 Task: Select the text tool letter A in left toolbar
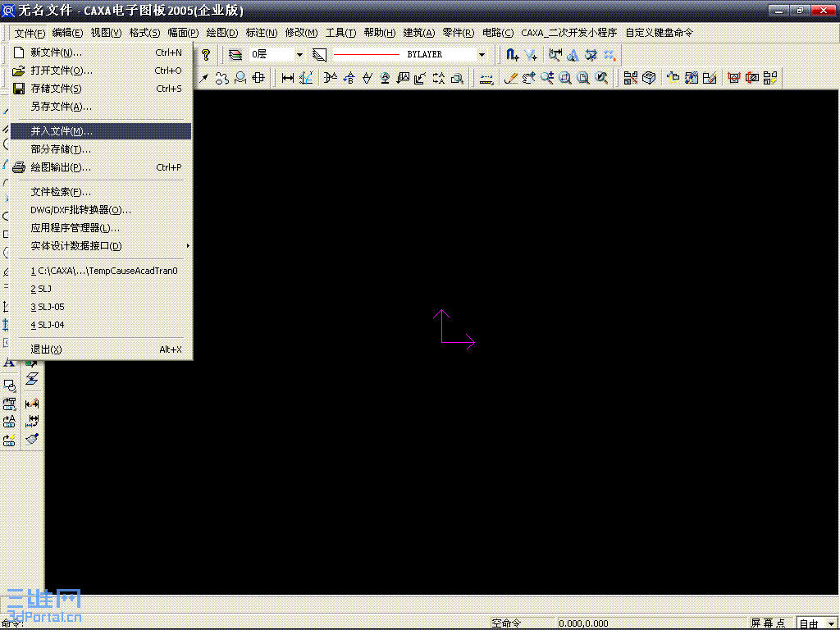9,363
